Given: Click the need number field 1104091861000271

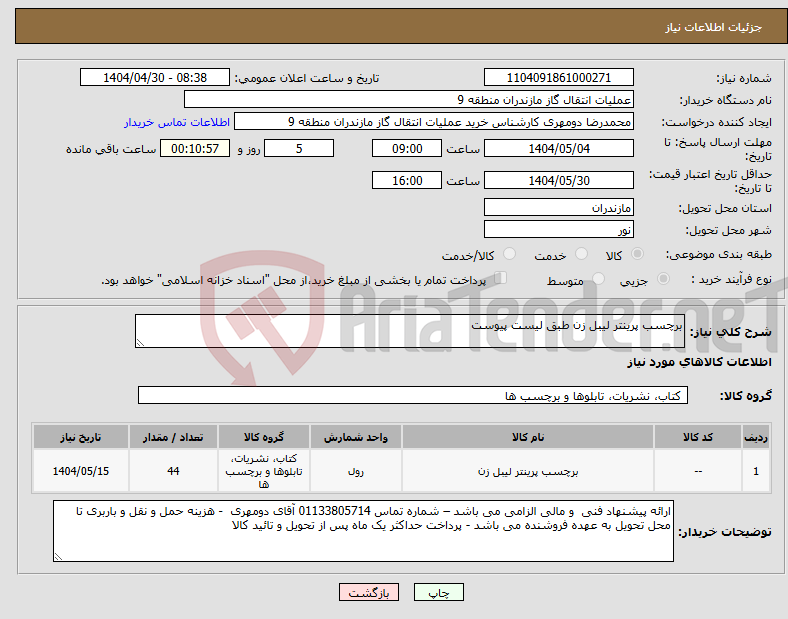Looking at the screenshot, I should pos(558,77).
